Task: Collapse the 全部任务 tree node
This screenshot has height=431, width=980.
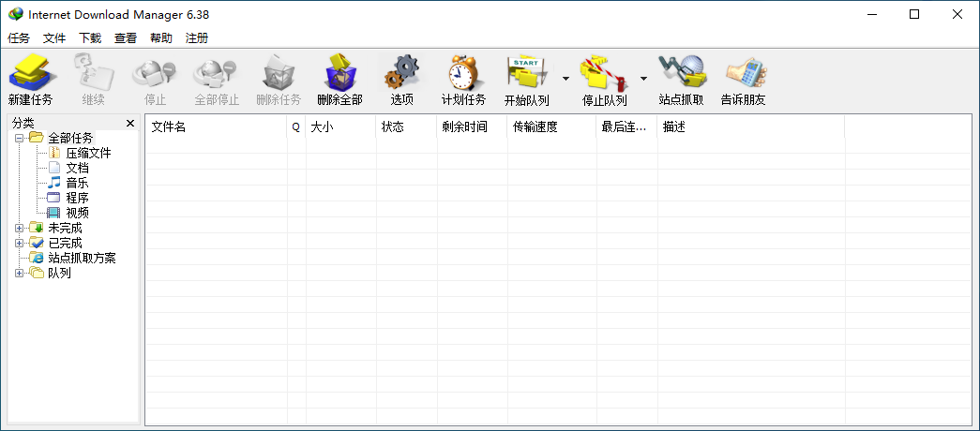Action: [x=20, y=138]
